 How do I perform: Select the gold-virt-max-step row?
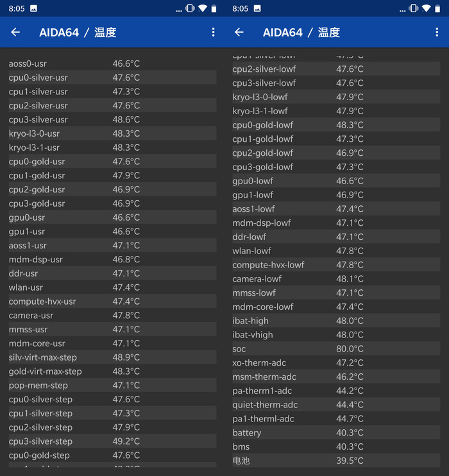(x=112, y=371)
